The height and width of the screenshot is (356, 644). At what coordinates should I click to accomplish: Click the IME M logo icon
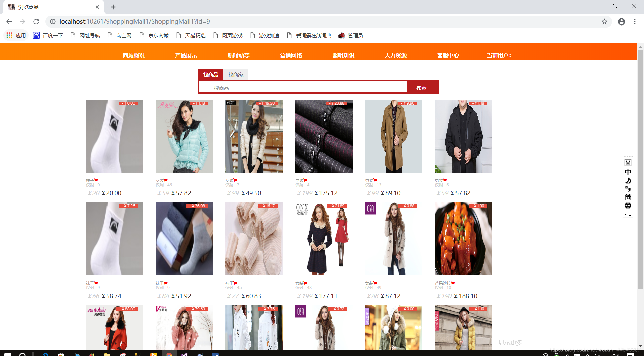628,163
